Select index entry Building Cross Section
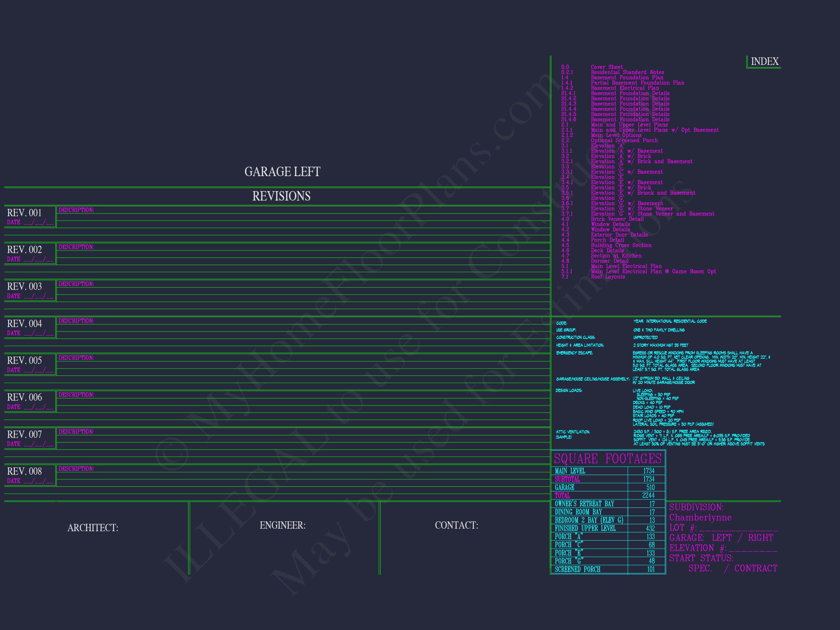The height and width of the screenshot is (630, 840). (x=621, y=245)
